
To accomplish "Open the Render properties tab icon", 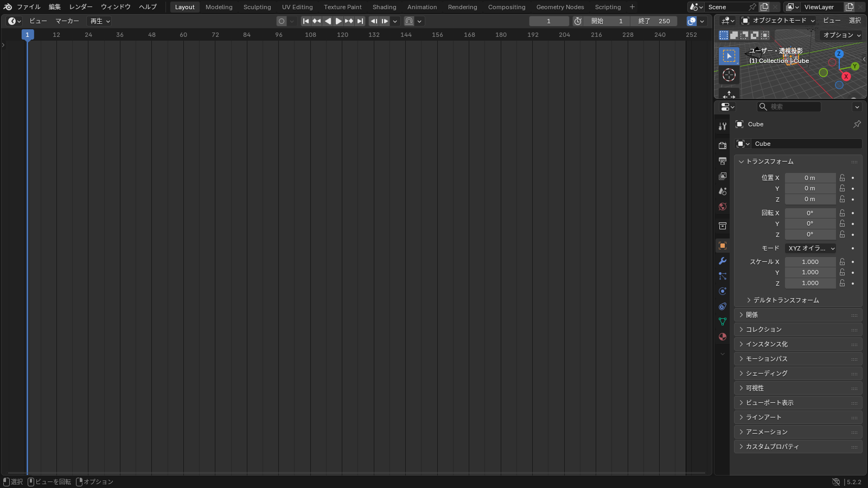I will coord(723,146).
